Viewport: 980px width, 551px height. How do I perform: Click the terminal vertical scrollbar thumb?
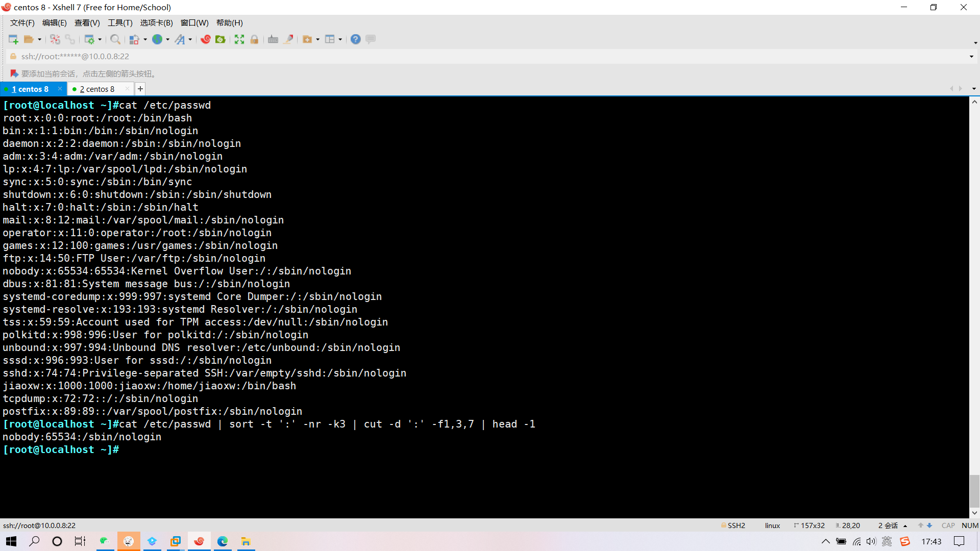(x=974, y=491)
